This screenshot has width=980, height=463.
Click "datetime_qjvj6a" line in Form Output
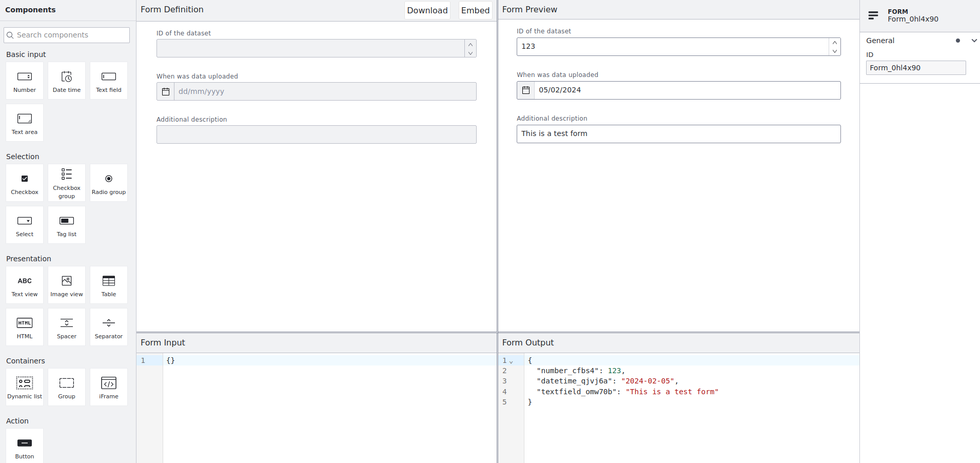[x=692, y=381]
